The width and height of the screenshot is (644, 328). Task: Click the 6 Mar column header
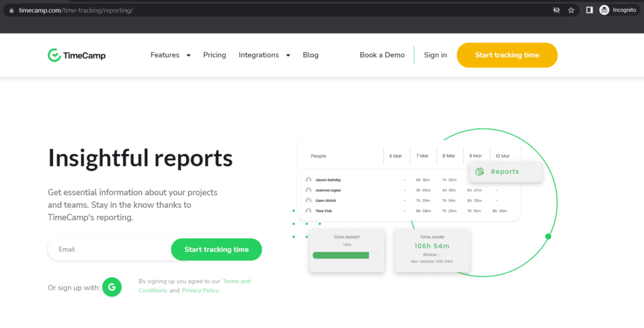[x=396, y=156]
